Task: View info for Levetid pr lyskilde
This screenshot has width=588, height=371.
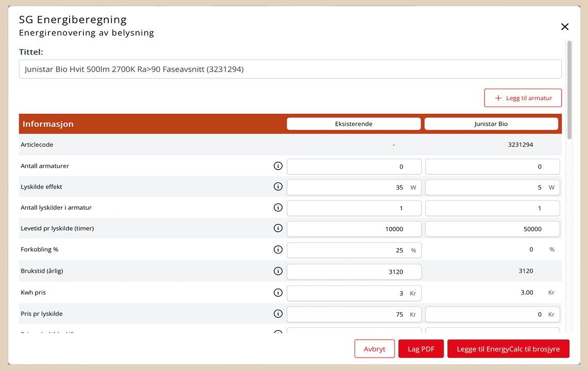Action: pos(278,228)
